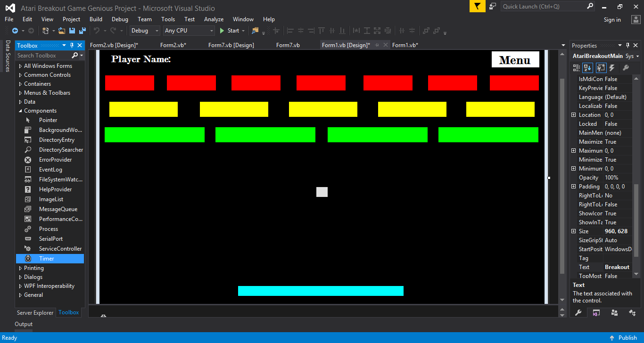
Task: Click the Sign in link
Action: (x=612, y=20)
